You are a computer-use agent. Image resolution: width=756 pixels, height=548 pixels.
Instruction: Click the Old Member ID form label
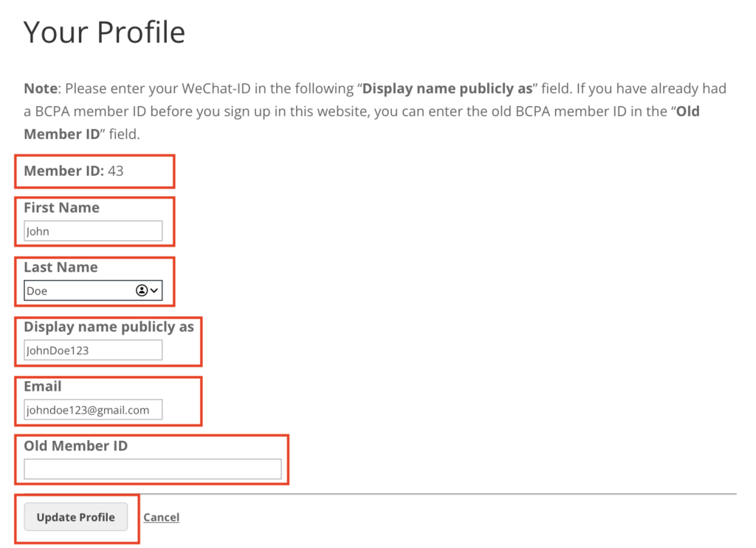75,445
